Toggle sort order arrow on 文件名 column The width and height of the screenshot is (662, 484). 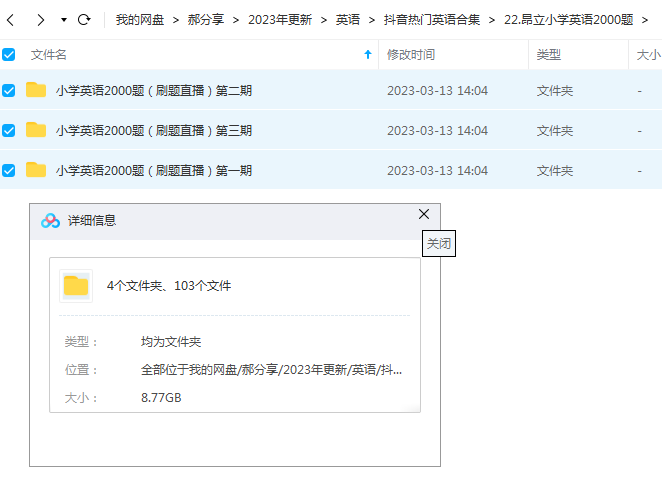tap(367, 55)
